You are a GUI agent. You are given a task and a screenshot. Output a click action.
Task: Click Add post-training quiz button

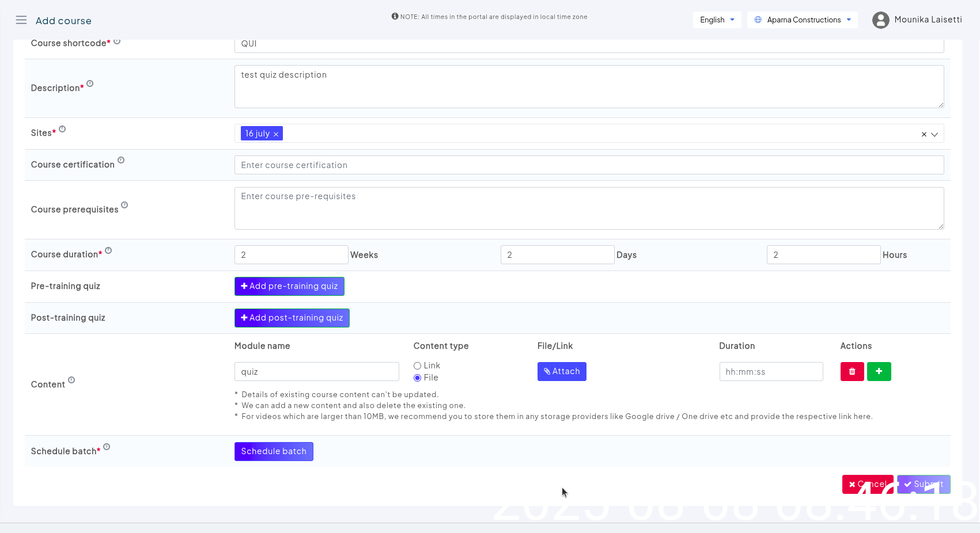point(292,318)
